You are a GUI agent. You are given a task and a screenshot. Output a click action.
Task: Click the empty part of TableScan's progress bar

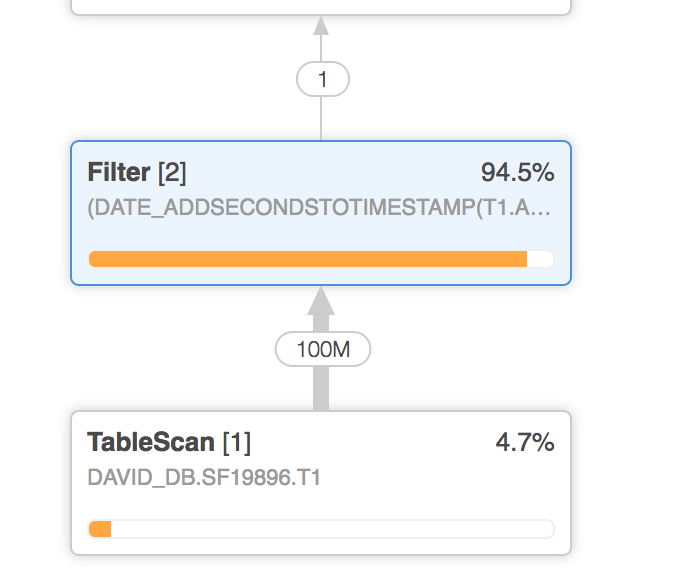(x=330, y=529)
